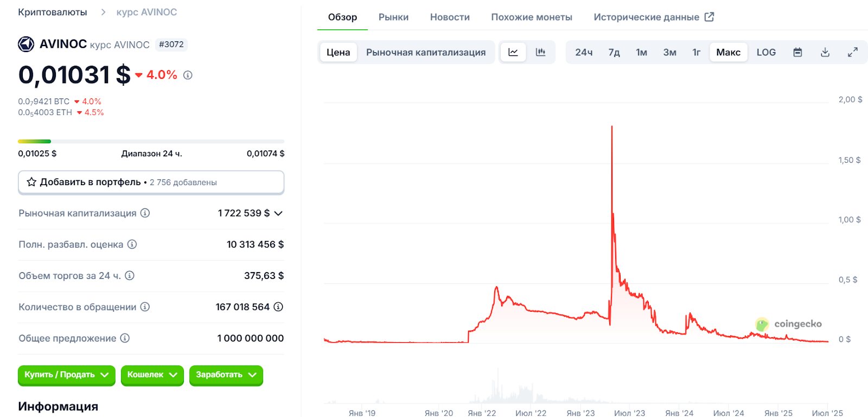
Task: Set chart range to 24ч
Action: click(584, 52)
